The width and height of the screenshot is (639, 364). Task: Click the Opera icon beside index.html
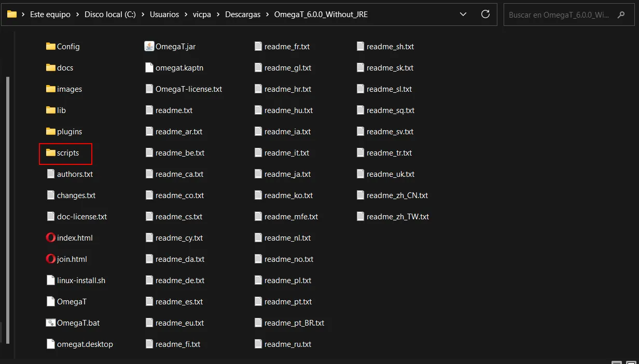click(x=50, y=237)
